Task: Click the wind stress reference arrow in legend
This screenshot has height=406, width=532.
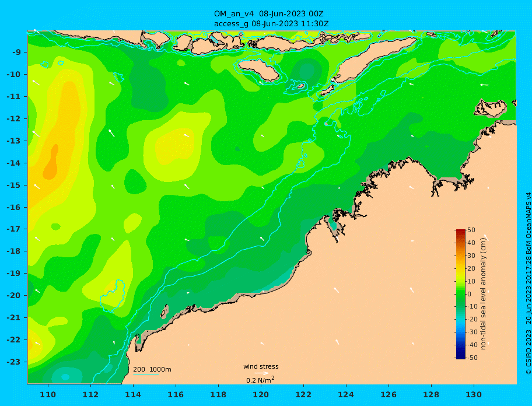Action: click(261, 373)
